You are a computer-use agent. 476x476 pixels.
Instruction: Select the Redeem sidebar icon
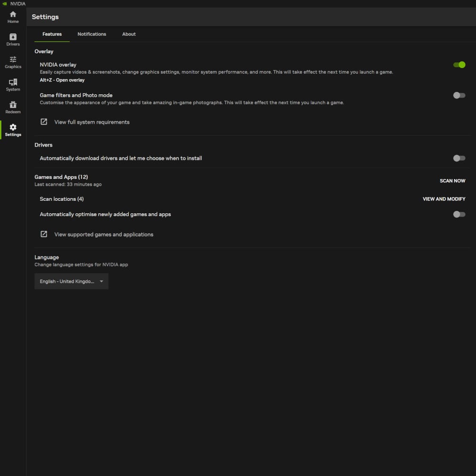pos(13,107)
